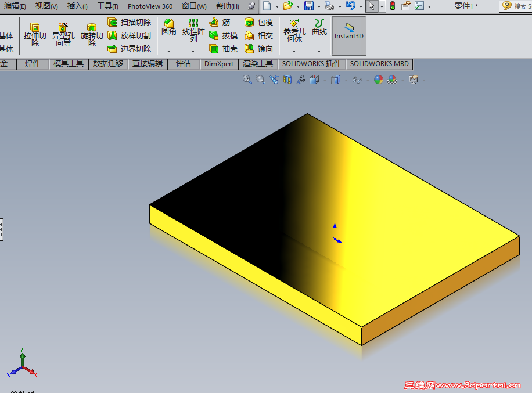Open the dropdown arrow beside Save

point(319,6)
